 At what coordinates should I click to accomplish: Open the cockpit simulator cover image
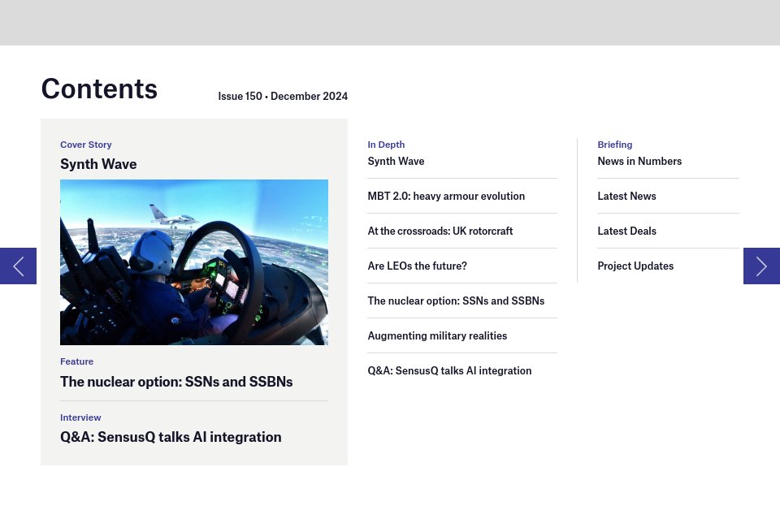pos(193,262)
